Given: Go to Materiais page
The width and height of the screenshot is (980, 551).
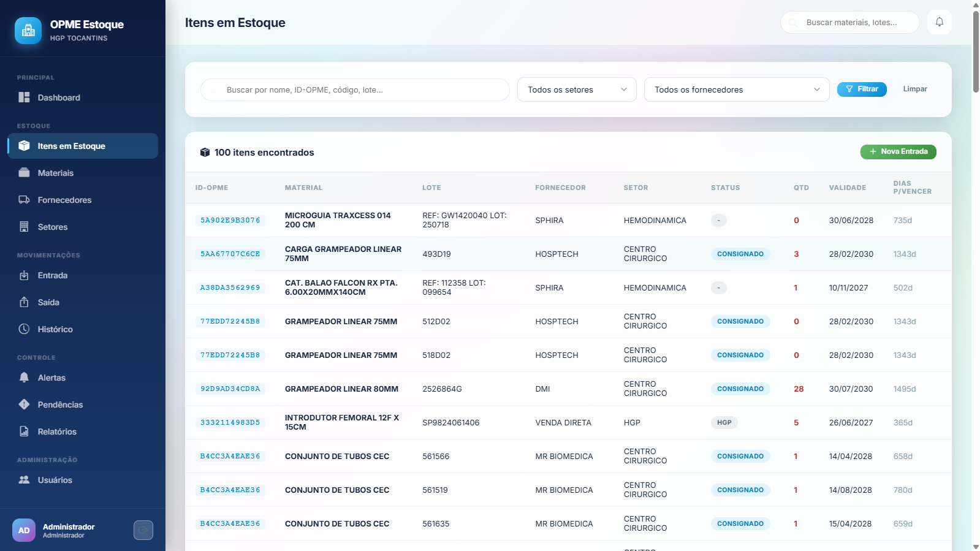Looking at the screenshot, I should coord(83,173).
